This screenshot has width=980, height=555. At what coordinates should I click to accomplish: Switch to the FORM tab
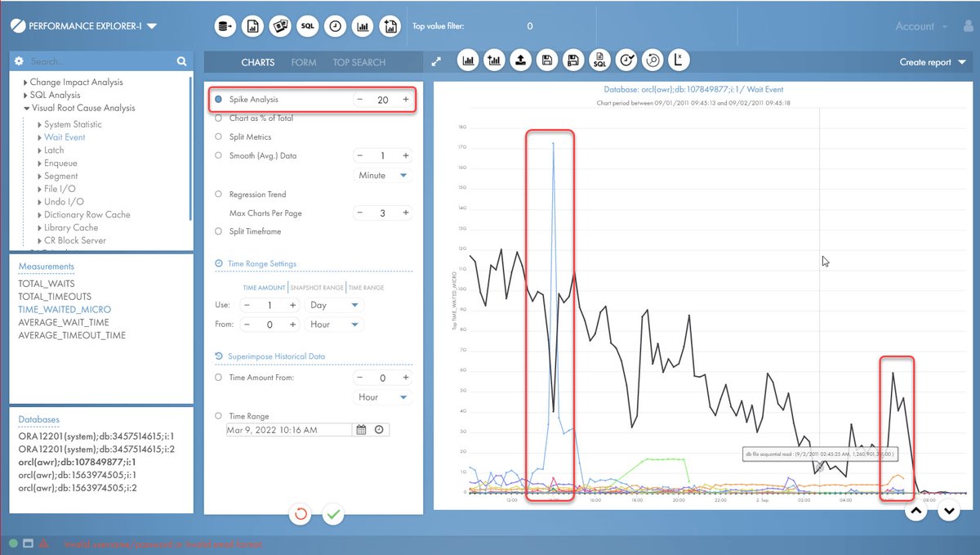[304, 62]
